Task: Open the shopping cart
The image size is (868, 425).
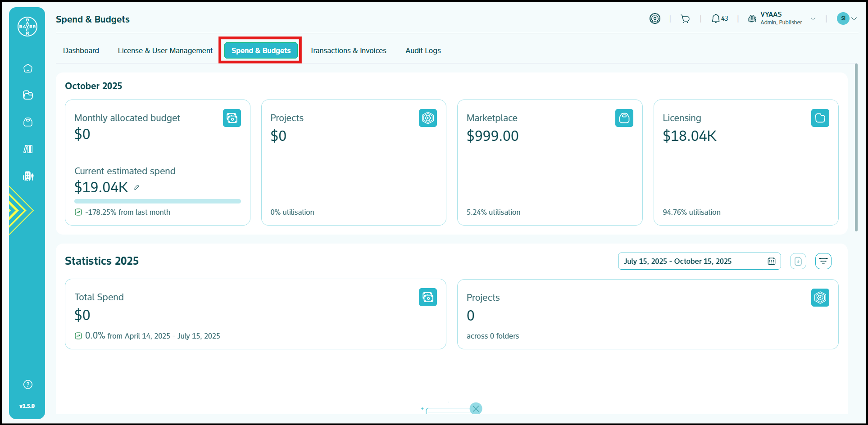Action: [685, 19]
